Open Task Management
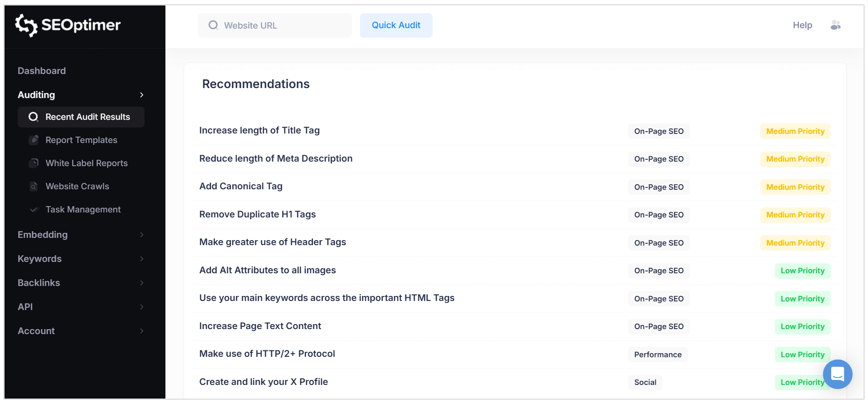The width and height of the screenshot is (868, 404). point(83,210)
